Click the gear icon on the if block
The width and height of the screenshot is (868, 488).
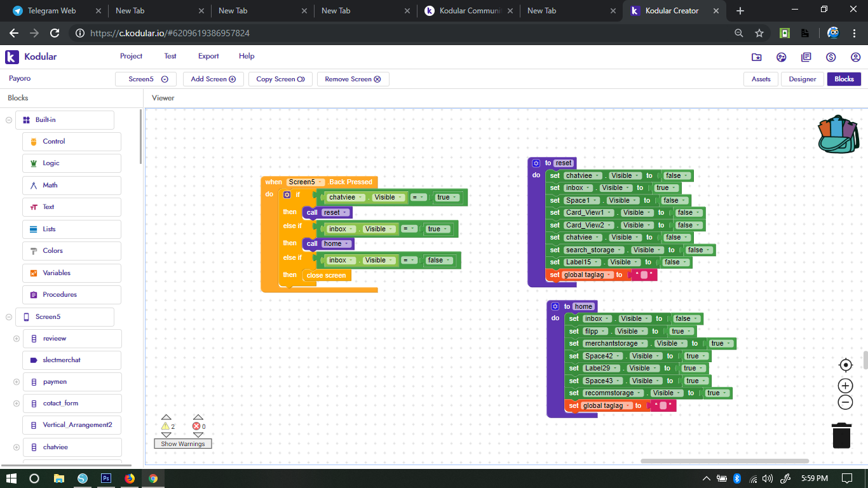(x=287, y=195)
